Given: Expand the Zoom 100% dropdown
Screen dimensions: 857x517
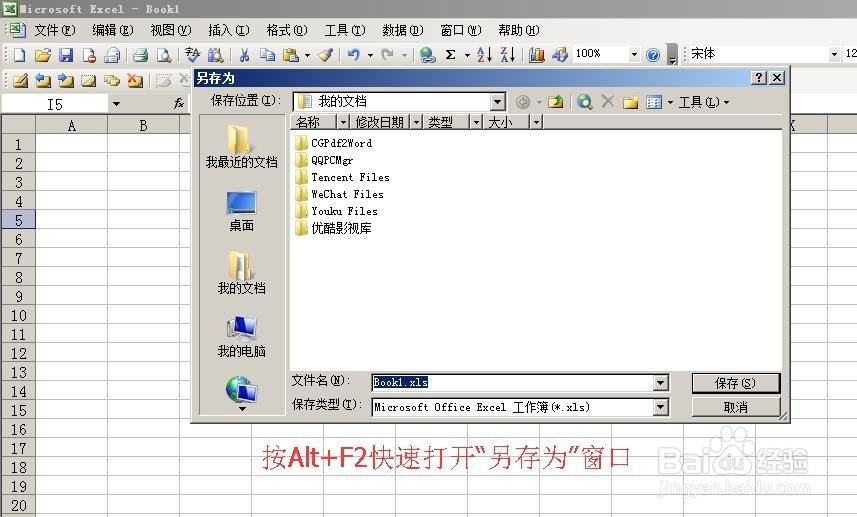Looking at the screenshot, I should coord(634,54).
